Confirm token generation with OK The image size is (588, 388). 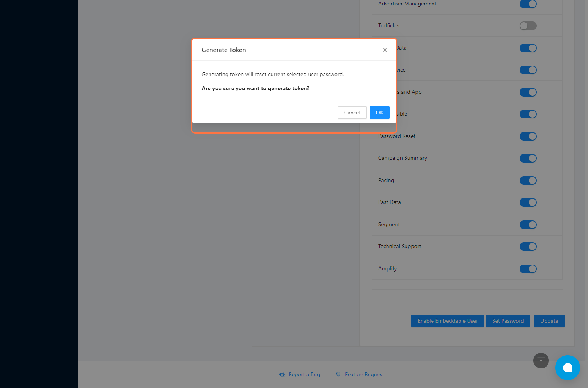[379, 113]
